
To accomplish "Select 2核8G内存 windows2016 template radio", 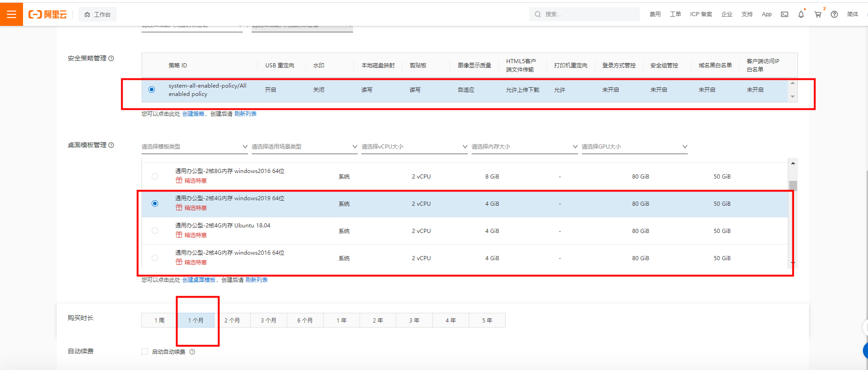I will tap(155, 176).
